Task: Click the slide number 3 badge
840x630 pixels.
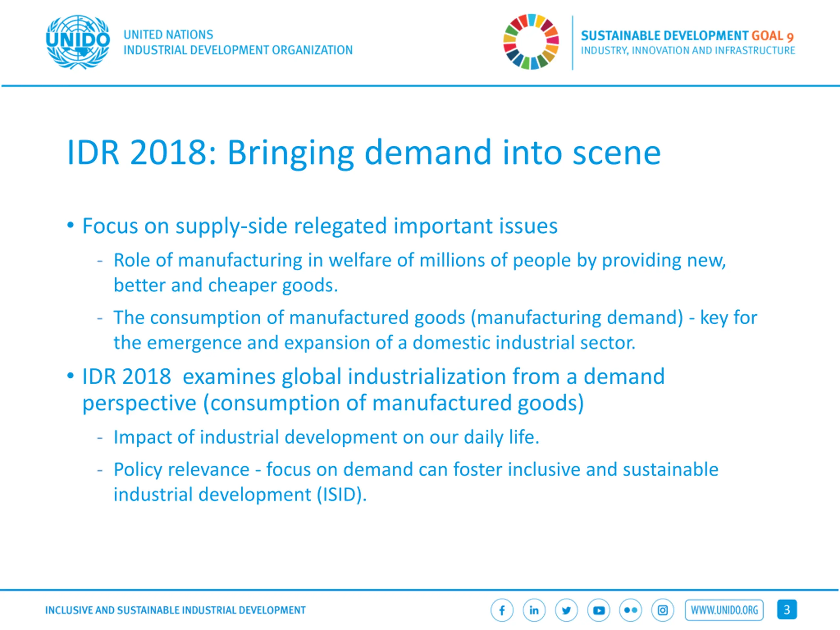Action: click(x=787, y=610)
